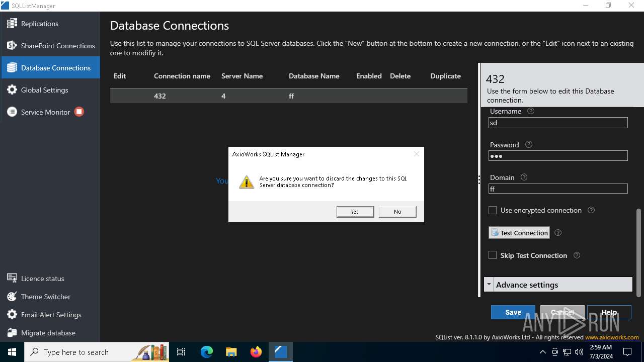Click the Domain help icon
This screenshot has height=362, width=644.
tap(524, 177)
